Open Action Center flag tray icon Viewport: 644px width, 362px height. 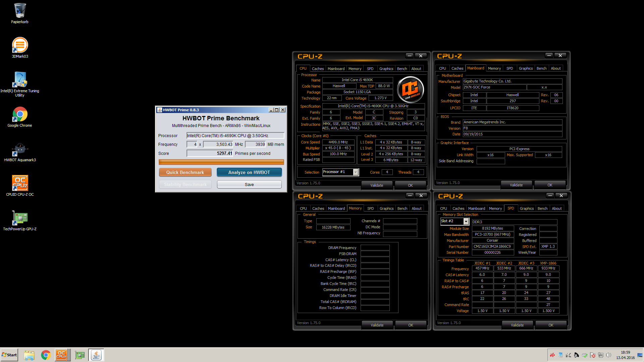coord(592,355)
